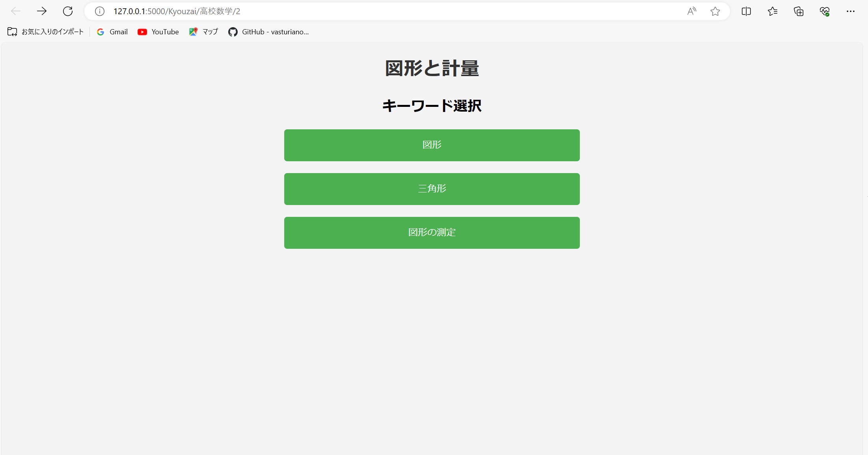
Task: Open the Gmail bookmark
Action: tap(112, 32)
